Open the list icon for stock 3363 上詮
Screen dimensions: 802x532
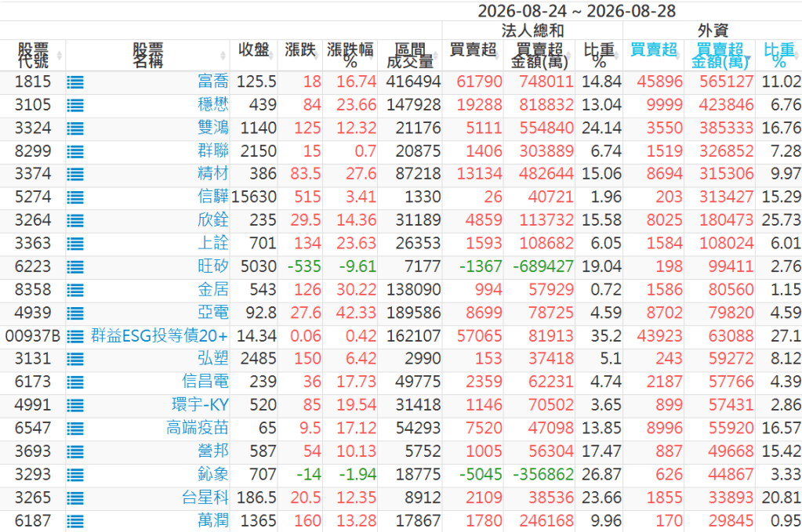coord(75,244)
